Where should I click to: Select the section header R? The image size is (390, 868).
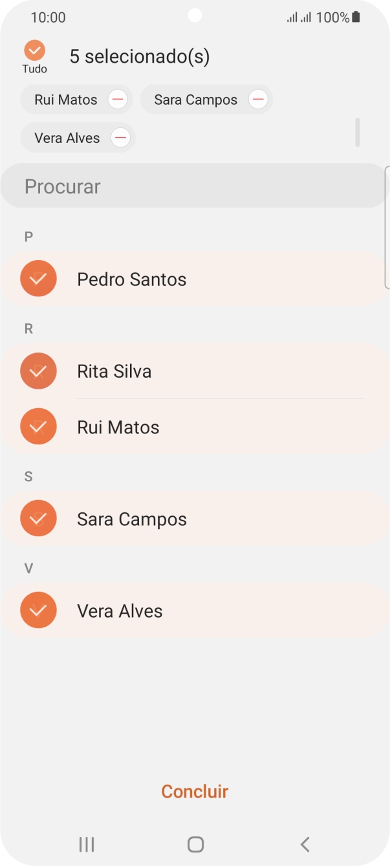(x=28, y=329)
